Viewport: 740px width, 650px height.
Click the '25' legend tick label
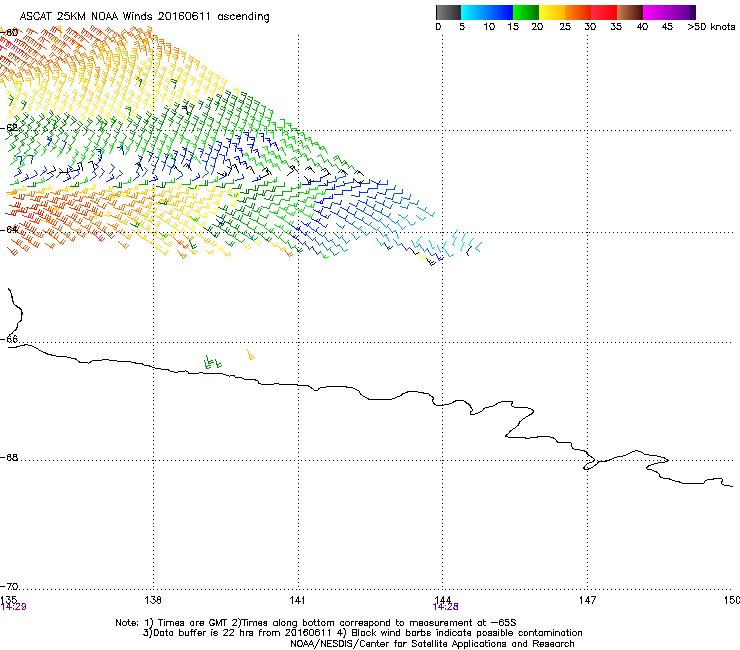tap(565, 27)
